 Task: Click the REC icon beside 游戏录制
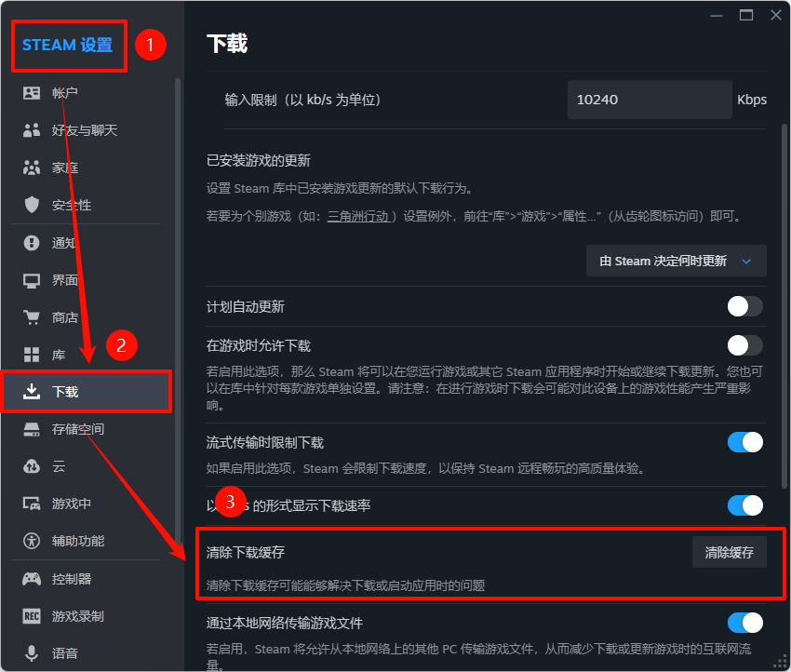tap(32, 616)
